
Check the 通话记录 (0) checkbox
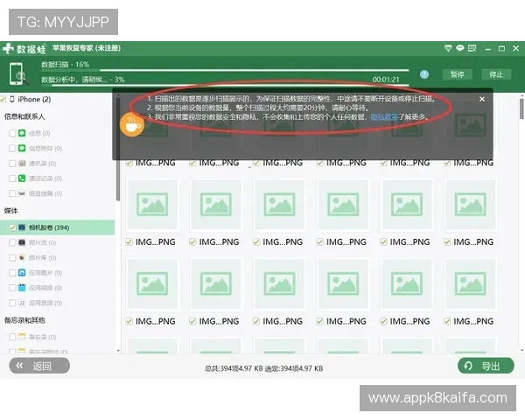coord(12,178)
